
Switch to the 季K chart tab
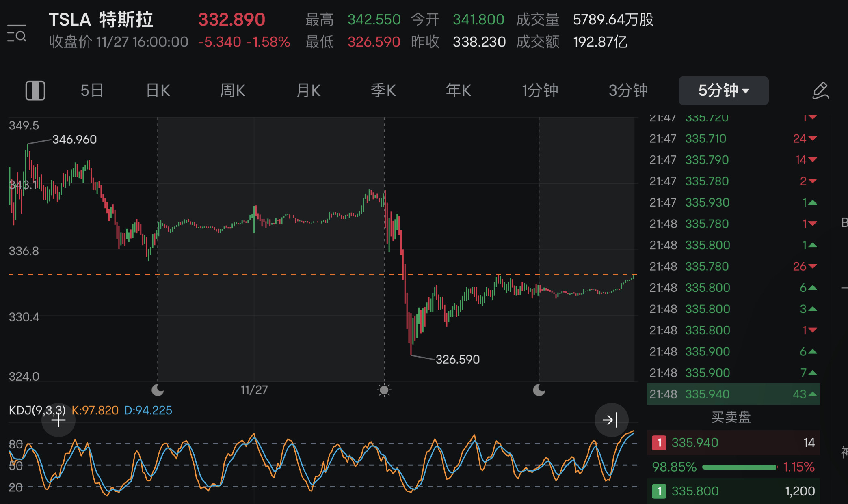tap(383, 90)
